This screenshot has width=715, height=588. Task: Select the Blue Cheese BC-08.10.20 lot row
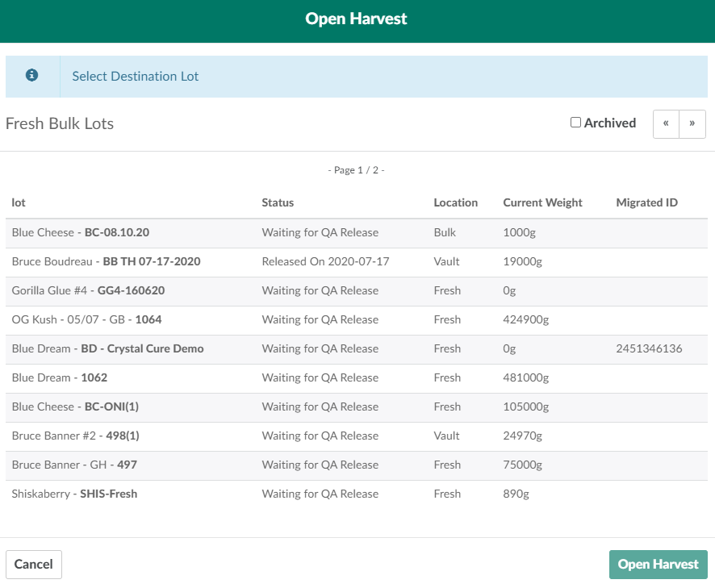click(x=81, y=232)
